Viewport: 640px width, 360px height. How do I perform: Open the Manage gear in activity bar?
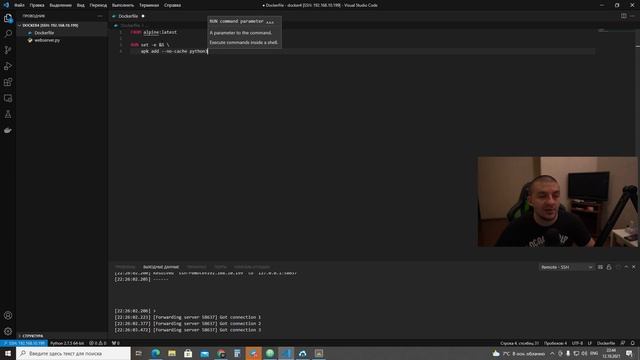point(8,331)
